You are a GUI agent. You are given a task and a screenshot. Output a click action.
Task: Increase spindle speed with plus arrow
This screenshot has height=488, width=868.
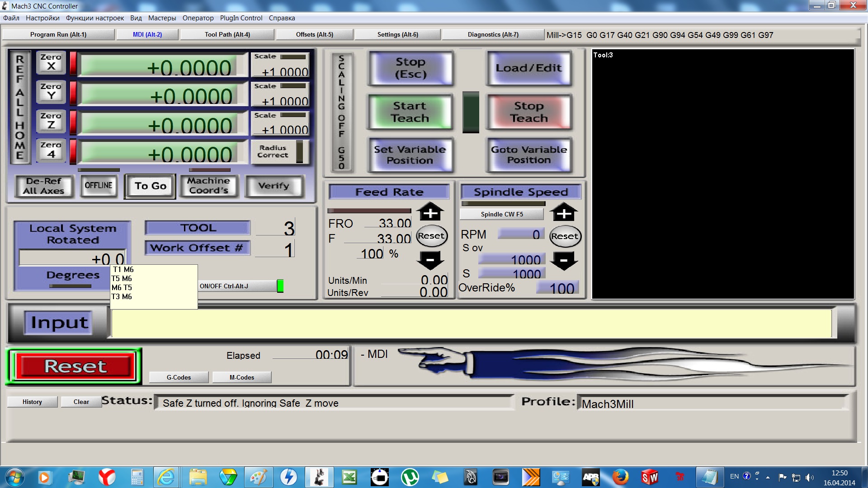(x=564, y=212)
